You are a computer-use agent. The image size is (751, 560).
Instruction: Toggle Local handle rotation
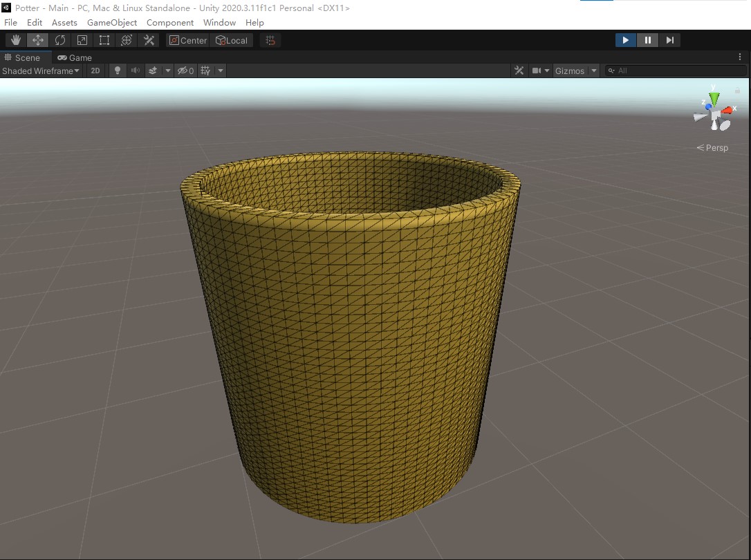232,40
